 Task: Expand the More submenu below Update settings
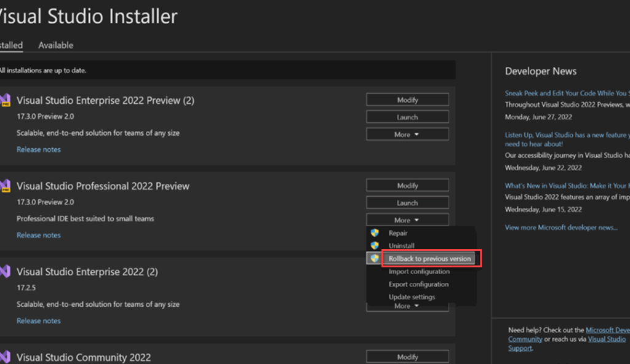point(407,306)
